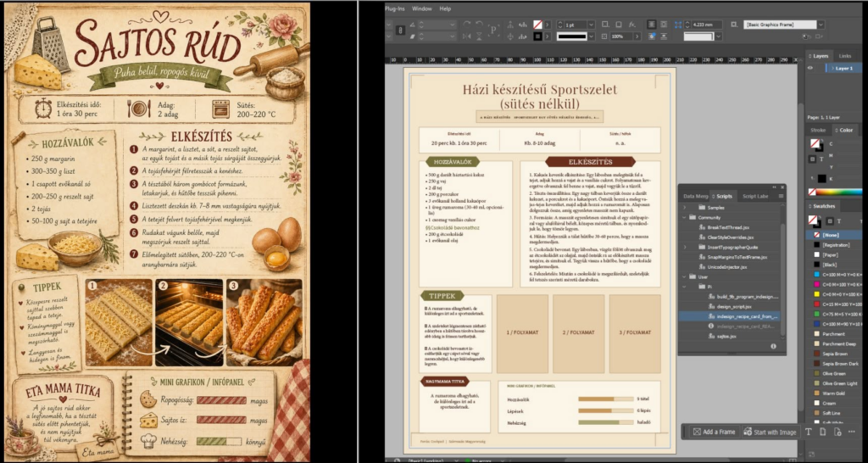Click the rotate 90° clockwise icon
Image resolution: width=868 pixels, height=463 pixels.
pos(466,25)
